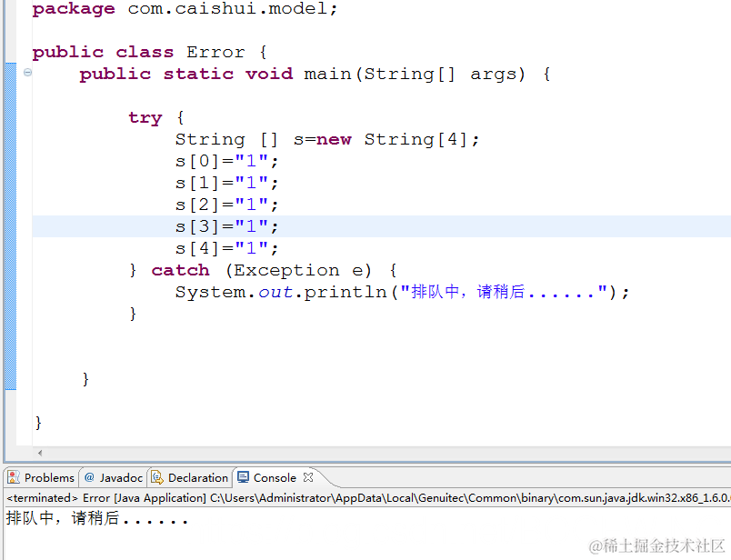Click the terminated Error launch description

pos(368,497)
